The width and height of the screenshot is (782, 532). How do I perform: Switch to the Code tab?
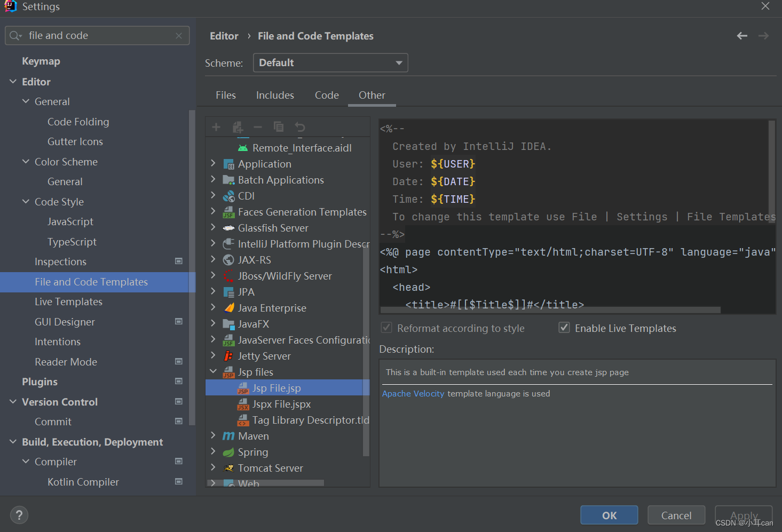327,95
